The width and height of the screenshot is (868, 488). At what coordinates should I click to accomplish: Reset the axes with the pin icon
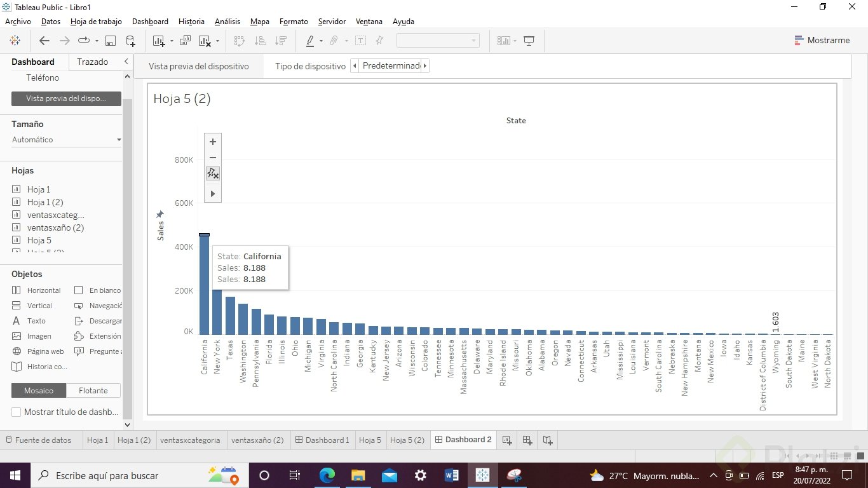tap(213, 173)
